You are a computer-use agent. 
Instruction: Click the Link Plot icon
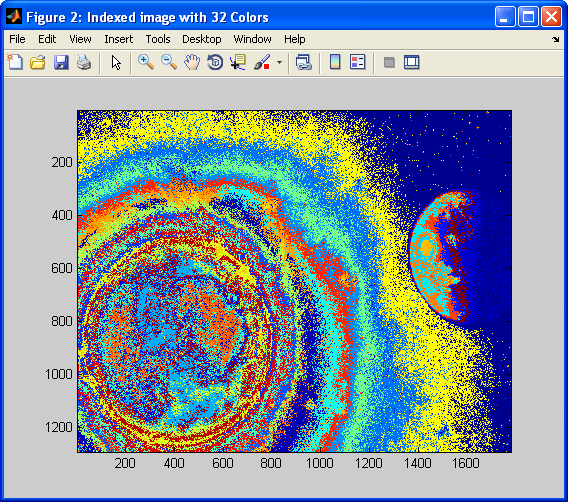(x=304, y=62)
